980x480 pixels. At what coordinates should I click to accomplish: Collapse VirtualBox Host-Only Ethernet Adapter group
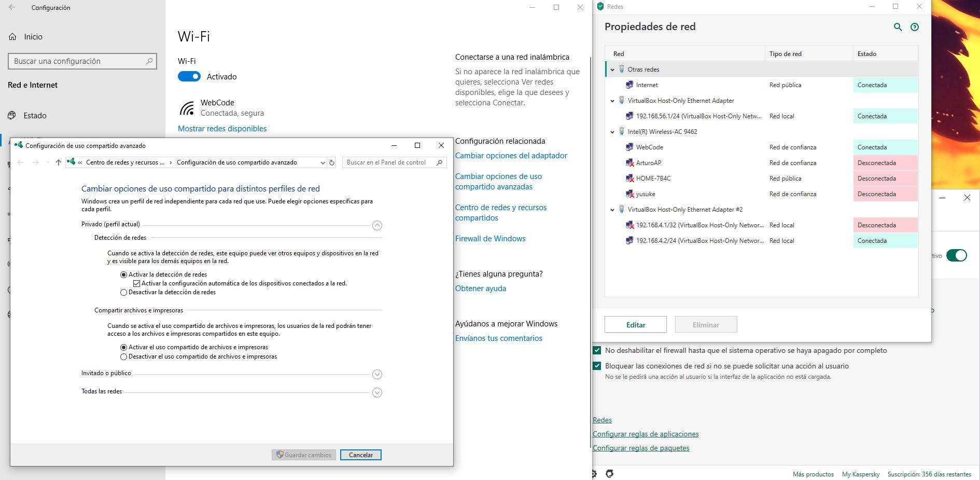pyautogui.click(x=612, y=101)
